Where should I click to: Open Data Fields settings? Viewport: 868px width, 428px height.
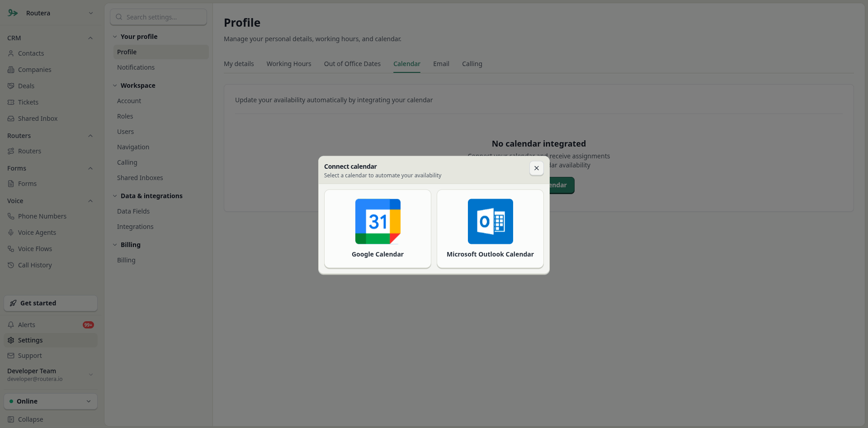click(x=161, y=211)
